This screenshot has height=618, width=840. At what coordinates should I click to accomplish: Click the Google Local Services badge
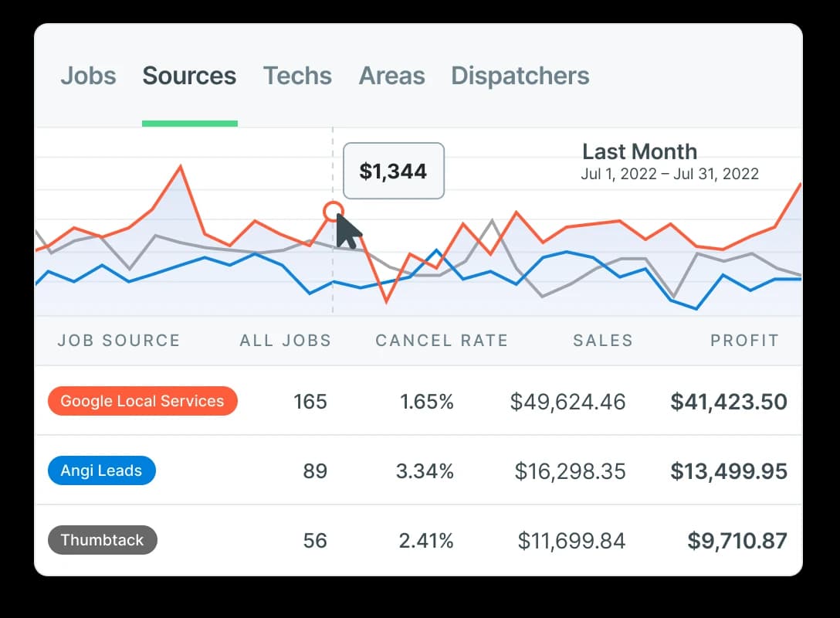tap(143, 401)
